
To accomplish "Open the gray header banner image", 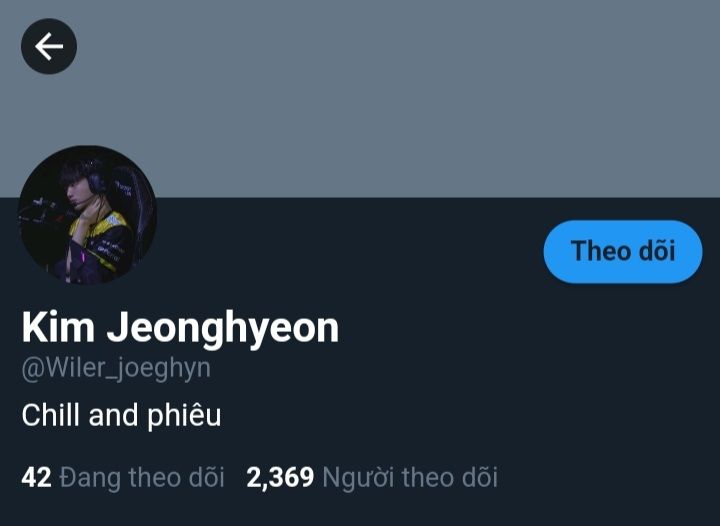I will coord(360,99).
